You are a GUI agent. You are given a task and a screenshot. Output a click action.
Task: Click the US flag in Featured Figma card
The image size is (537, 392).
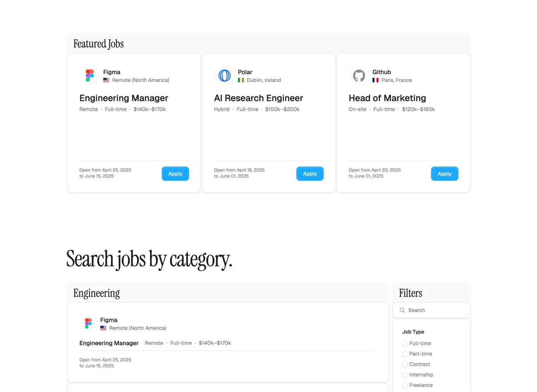tap(106, 80)
